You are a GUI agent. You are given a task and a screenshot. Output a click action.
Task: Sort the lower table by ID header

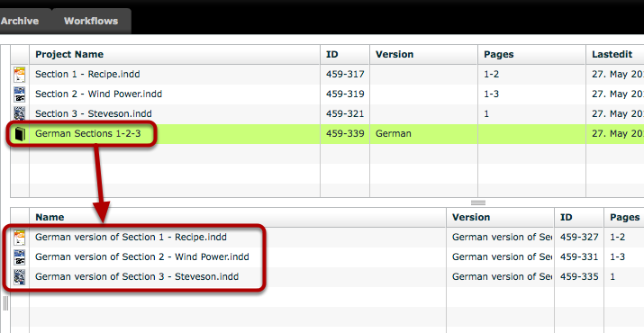pos(579,218)
